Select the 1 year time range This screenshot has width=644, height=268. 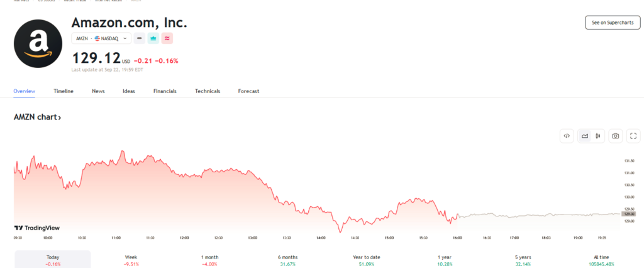click(x=445, y=260)
